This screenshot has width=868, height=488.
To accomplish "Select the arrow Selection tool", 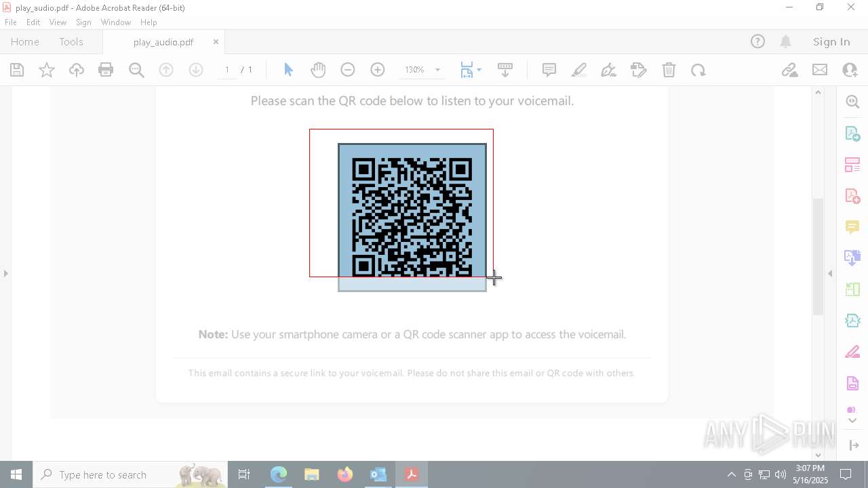I will (x=288, y=70).
